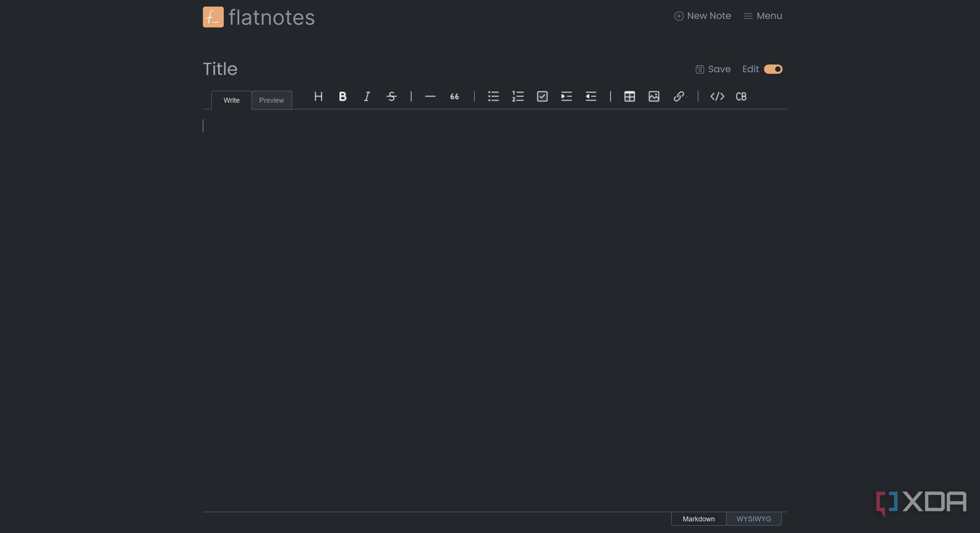Click the outdent icon
The width and height of the screenshot is (980, 533).
click(x=591, y=96)
